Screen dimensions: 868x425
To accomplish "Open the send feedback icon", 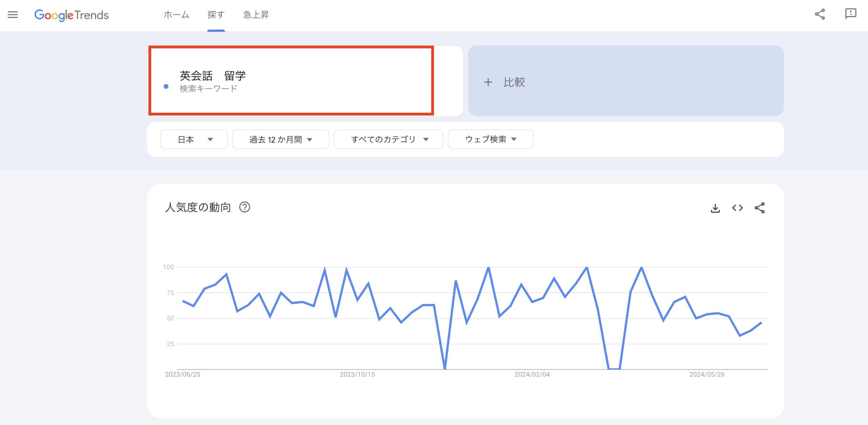I will (x=851, y=14).
